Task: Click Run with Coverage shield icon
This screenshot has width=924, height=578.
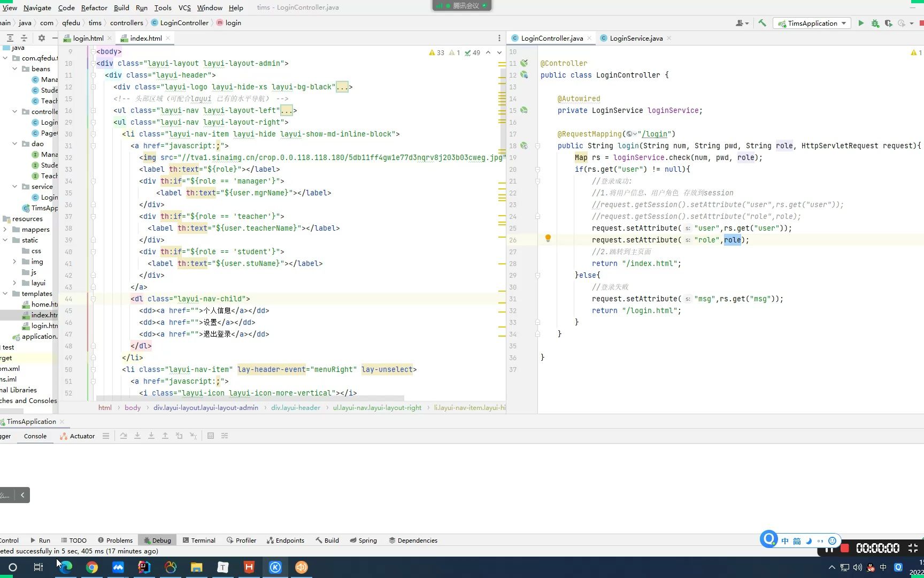Action: pos(888,23)
